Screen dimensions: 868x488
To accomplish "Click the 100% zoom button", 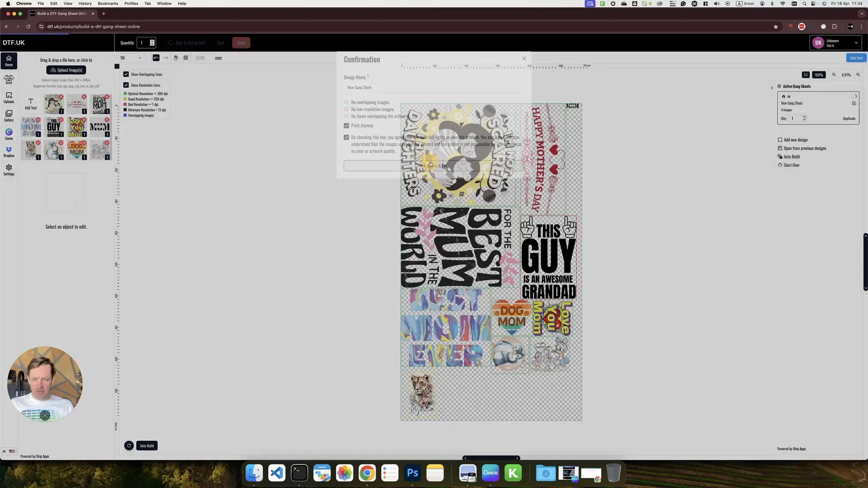I will click(819, 75).
